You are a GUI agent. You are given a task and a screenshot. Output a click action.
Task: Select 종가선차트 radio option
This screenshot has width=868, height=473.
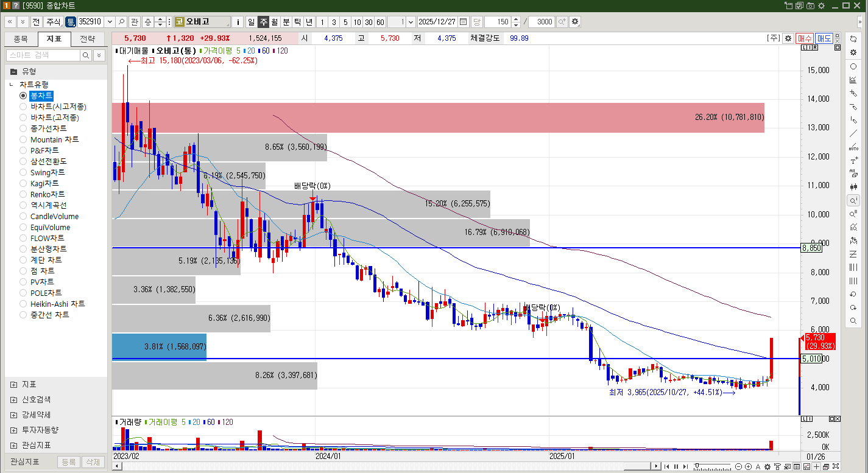pyautogui.click(x=23, y=128)
